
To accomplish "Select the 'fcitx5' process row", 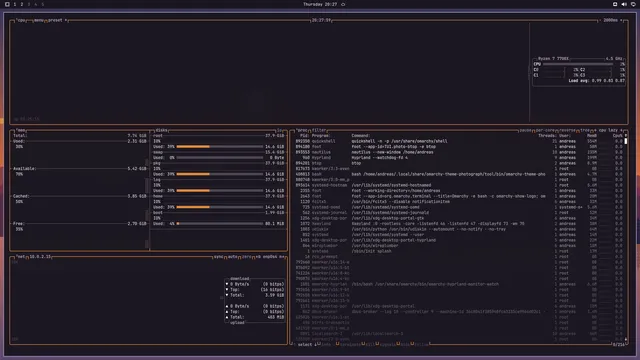I will coord(459,202).
